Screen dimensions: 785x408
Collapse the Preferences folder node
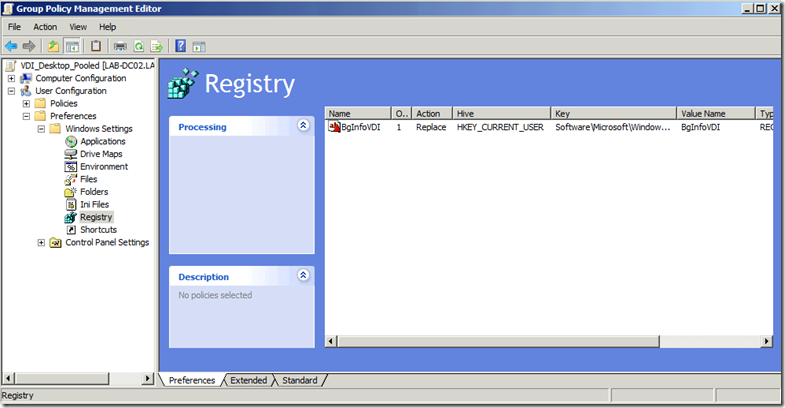point(26,116)
